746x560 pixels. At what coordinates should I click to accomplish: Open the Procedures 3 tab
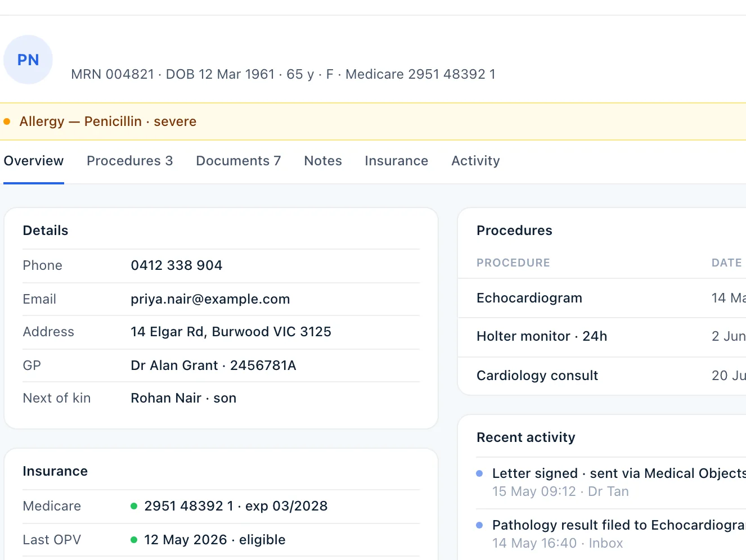tap(130, 161)
